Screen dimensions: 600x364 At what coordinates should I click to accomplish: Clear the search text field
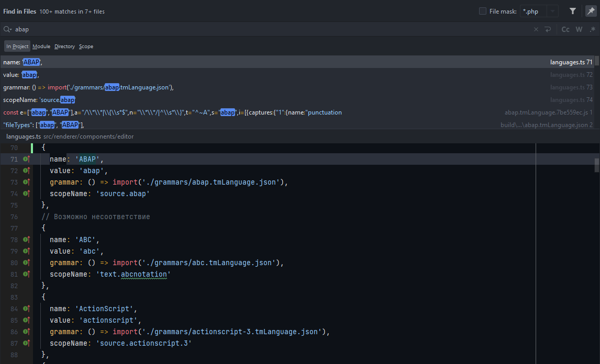click(536, 29)
